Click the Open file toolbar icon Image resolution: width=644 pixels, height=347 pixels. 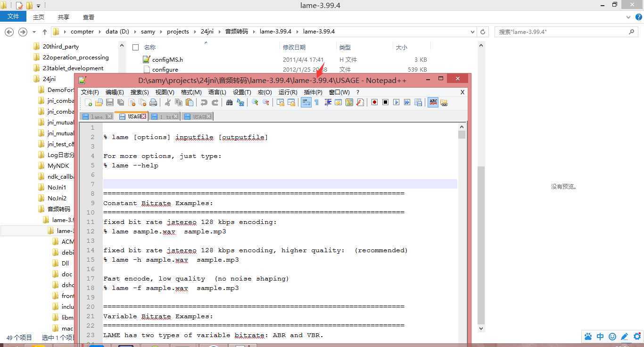(99, 102)
